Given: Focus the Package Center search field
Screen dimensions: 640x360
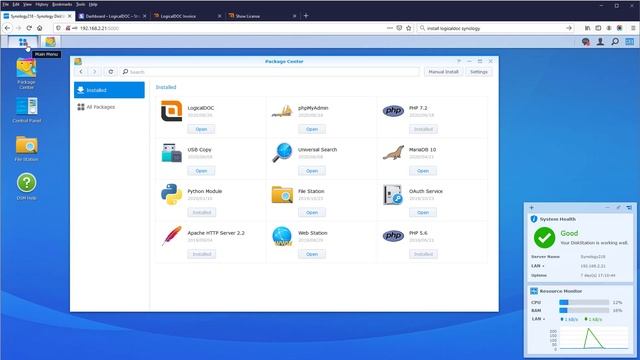Looking at the screenshot, I should (270, 72).
